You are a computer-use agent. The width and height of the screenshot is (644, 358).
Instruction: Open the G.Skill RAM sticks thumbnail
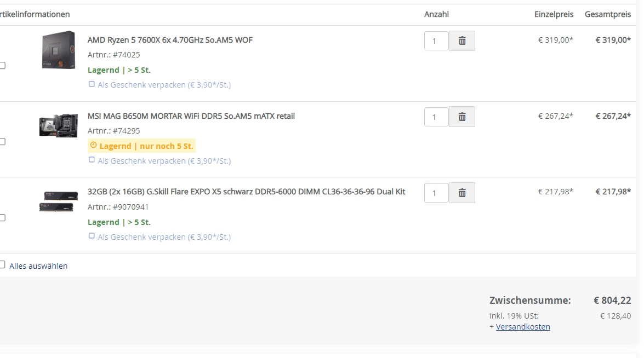click(58, 201)
